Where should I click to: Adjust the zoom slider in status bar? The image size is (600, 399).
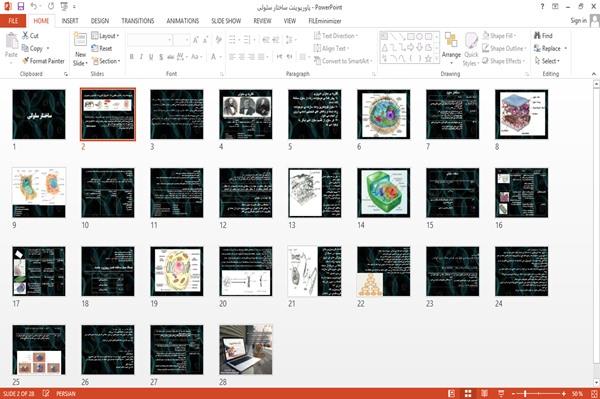(x=525, y=393)
